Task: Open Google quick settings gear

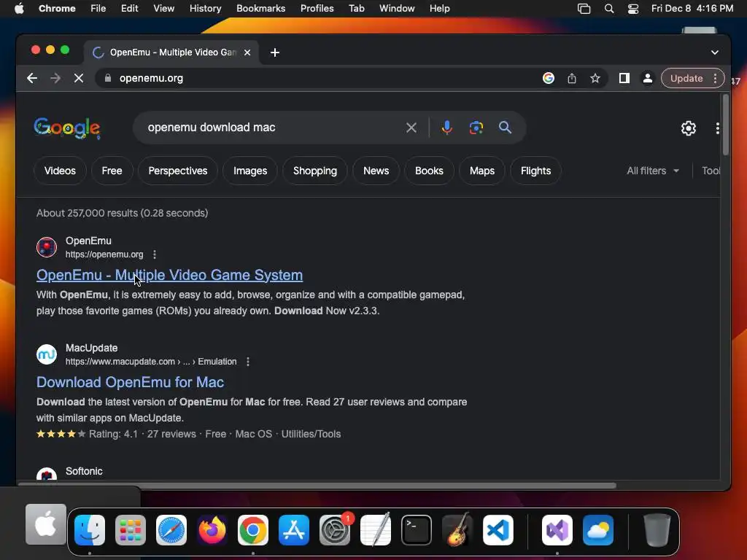Action: tap(689, 128)
